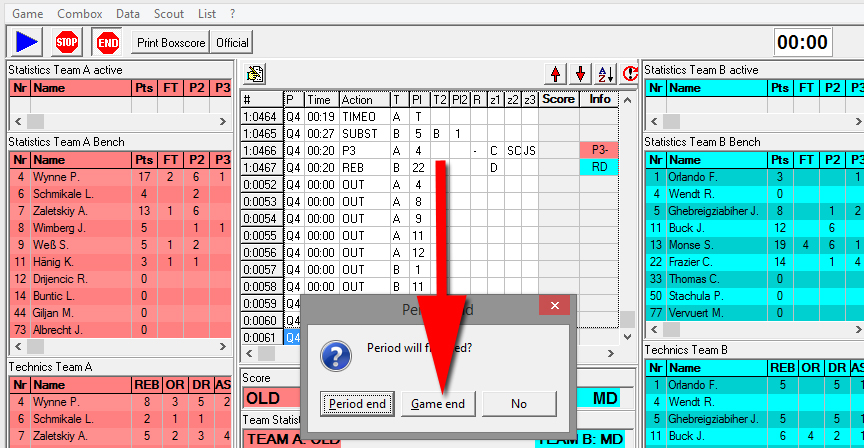Click the Action column header
864x448 pixels.
[364, 100]
